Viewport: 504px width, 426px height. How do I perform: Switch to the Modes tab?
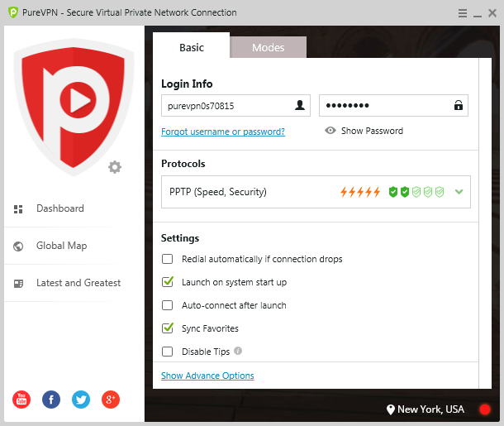click(268, 48)
